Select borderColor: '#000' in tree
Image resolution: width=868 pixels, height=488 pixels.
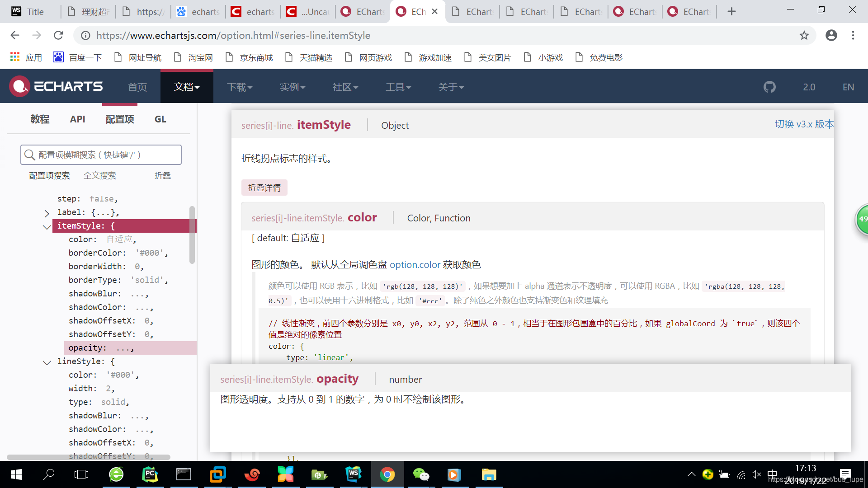118,253
